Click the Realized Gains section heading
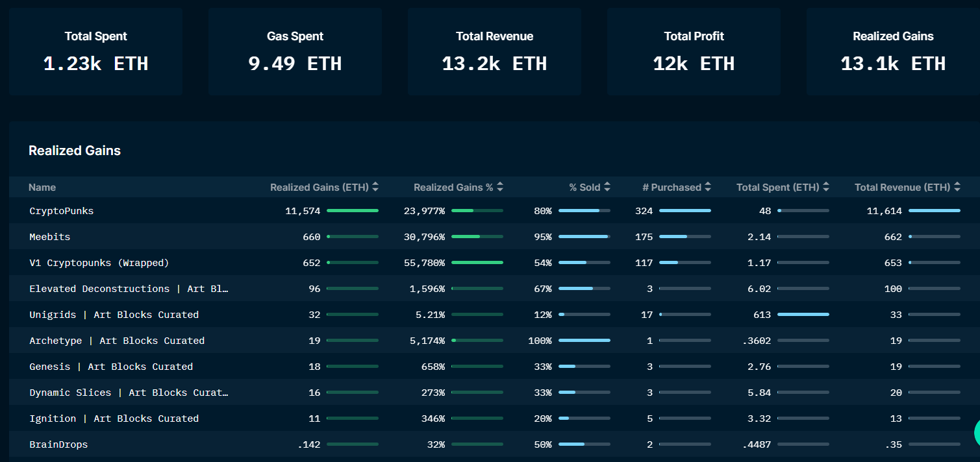 75,151
